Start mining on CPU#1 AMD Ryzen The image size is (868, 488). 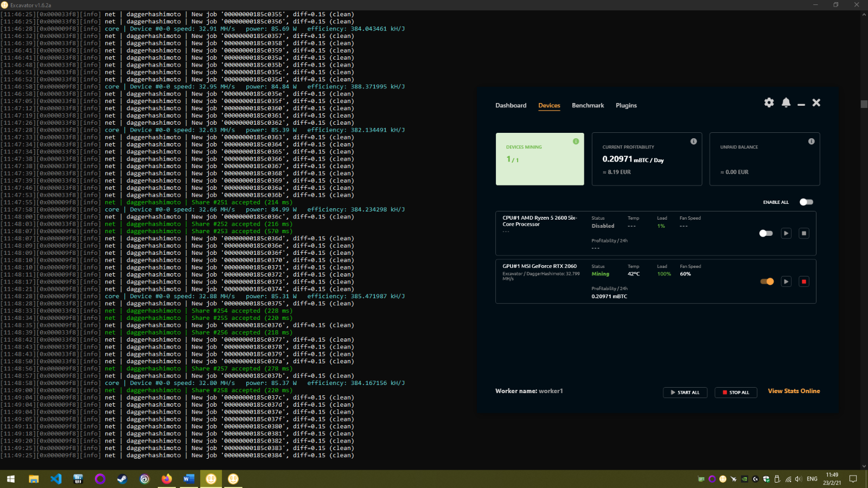[786, 233]
